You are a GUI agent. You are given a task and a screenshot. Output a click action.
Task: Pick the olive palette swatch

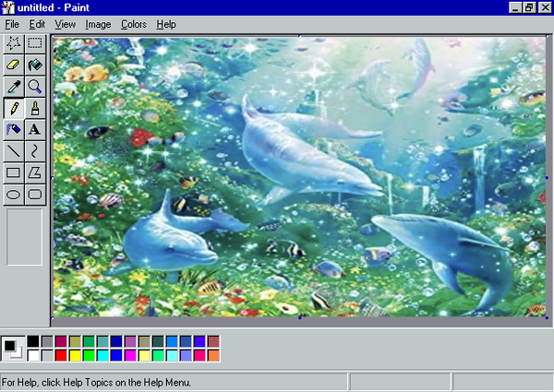coord(75,341)
